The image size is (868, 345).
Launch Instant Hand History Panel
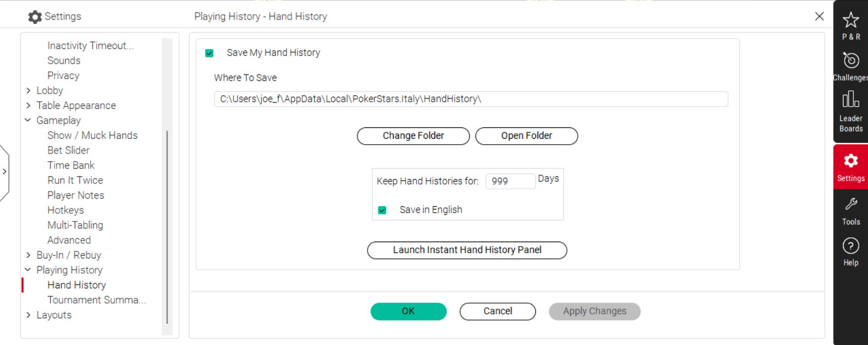tap(467, 250)
